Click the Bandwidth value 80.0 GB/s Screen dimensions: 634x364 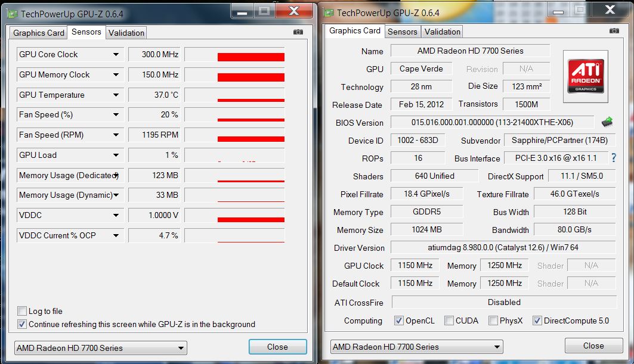[574, 229]
